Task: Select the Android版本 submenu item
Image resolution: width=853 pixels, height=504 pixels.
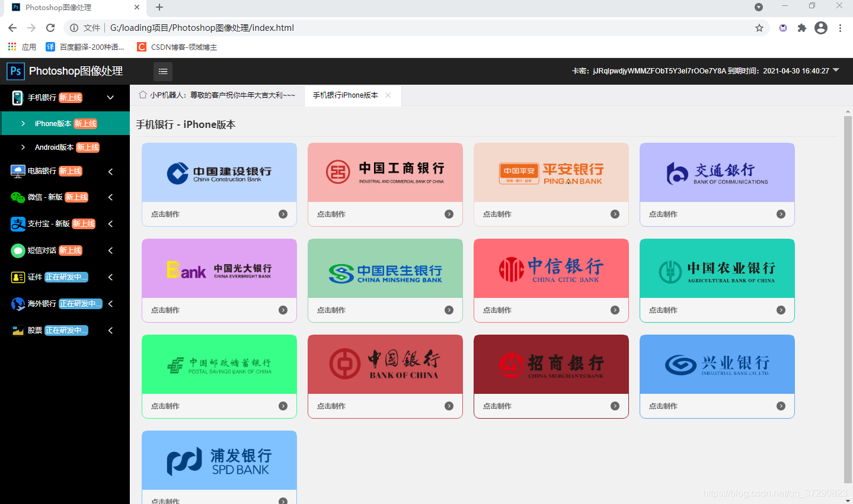Action: pos(65,147)
